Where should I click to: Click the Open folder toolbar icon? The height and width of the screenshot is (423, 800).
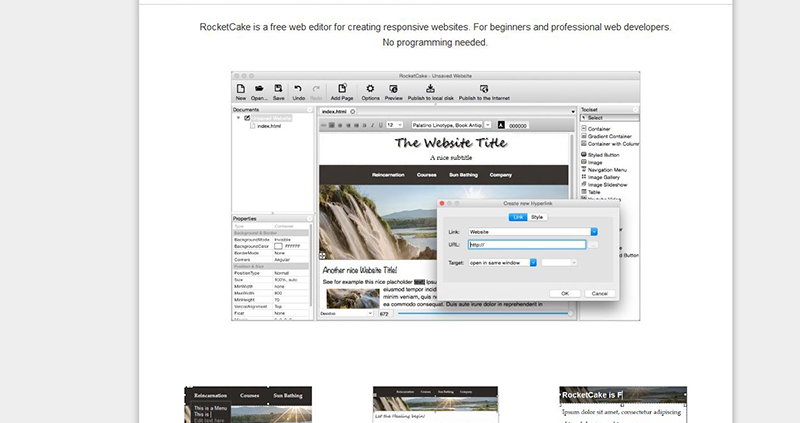tap(259, 88)
